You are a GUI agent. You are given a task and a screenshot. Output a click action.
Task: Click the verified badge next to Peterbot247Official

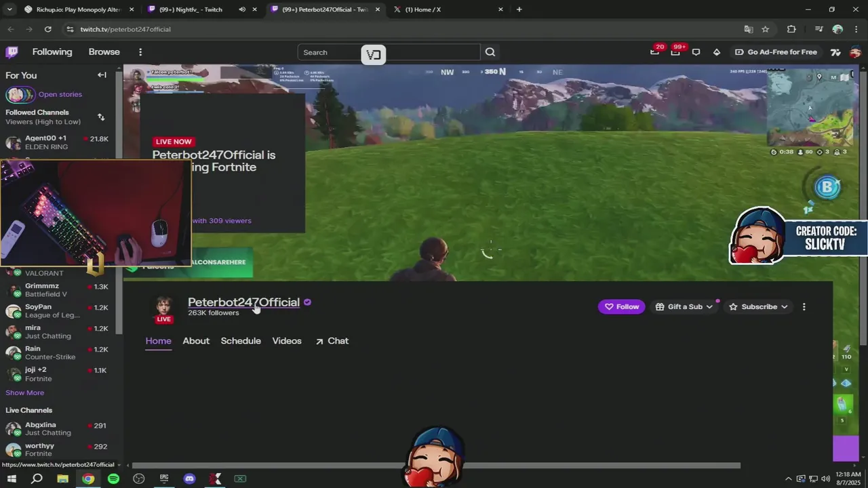[x=307, y=302]
